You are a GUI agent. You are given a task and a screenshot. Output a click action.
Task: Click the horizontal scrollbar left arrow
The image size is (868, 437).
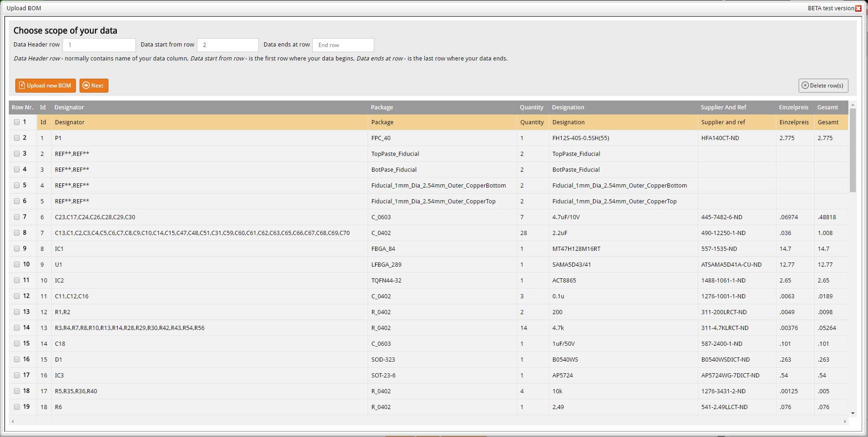(x=13, y=421)
